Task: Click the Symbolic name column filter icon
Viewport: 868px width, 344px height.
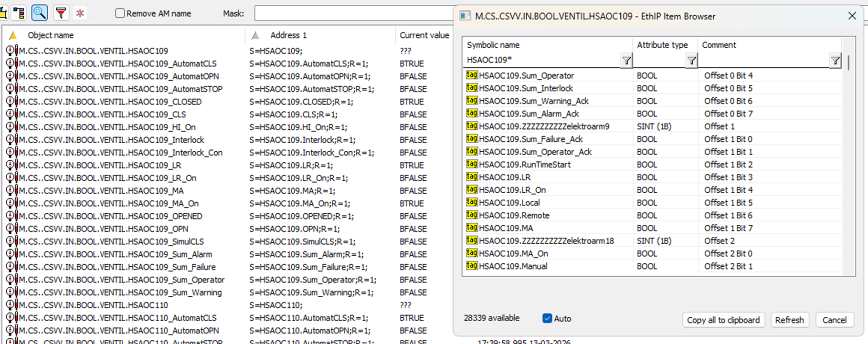Action: pos(626,61)
